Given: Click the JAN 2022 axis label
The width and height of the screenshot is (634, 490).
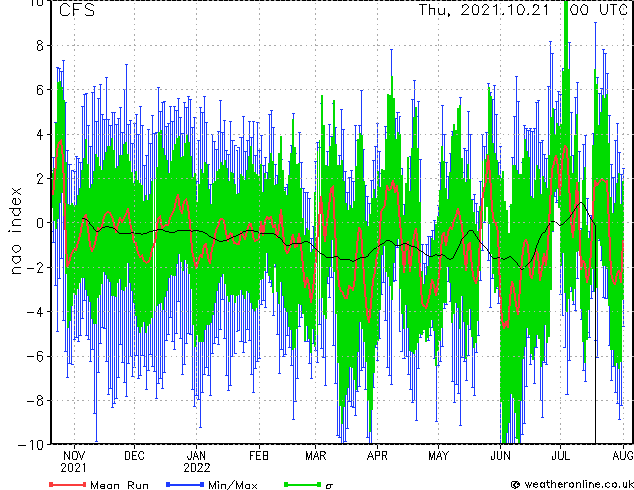Looking at the screenshot, I should [x=197, y=462].
